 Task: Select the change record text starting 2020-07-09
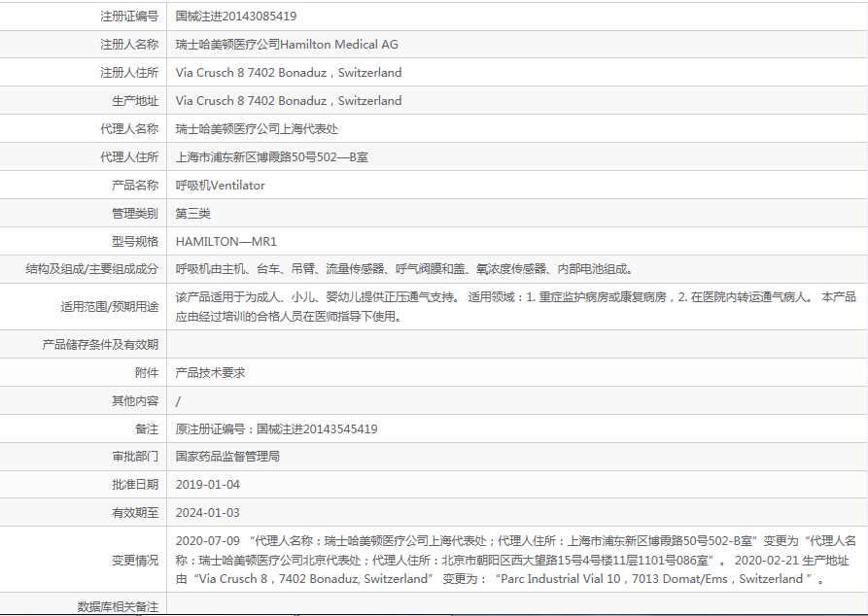click(x=516, y=560)
